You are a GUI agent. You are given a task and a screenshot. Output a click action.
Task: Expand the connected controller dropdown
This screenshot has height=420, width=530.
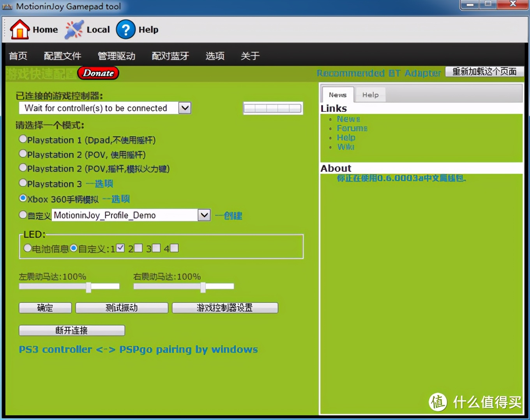[x=185, y=108]
